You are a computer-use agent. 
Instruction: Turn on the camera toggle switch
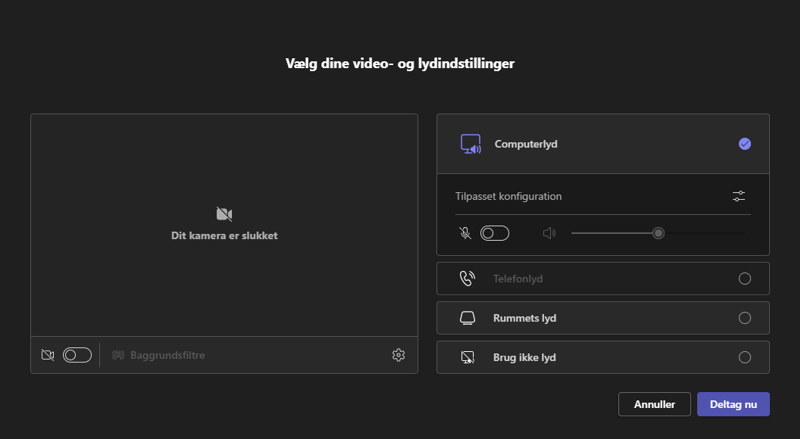coord(77,355)
